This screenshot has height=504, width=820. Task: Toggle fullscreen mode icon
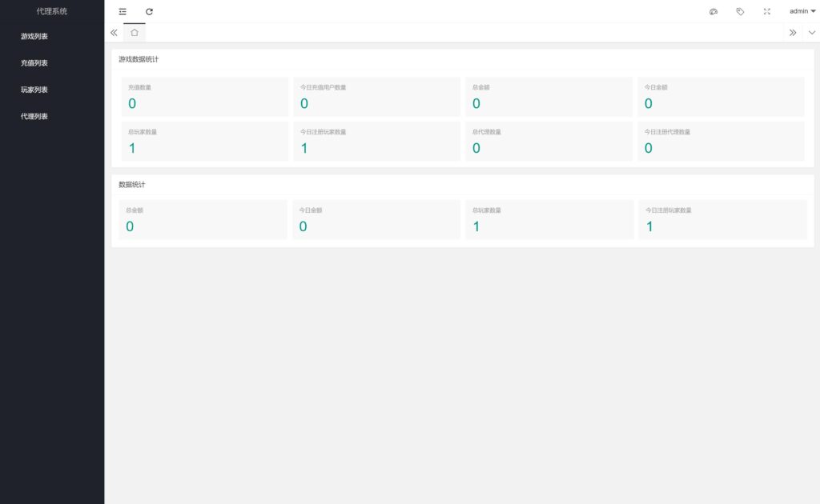(766, 12)
